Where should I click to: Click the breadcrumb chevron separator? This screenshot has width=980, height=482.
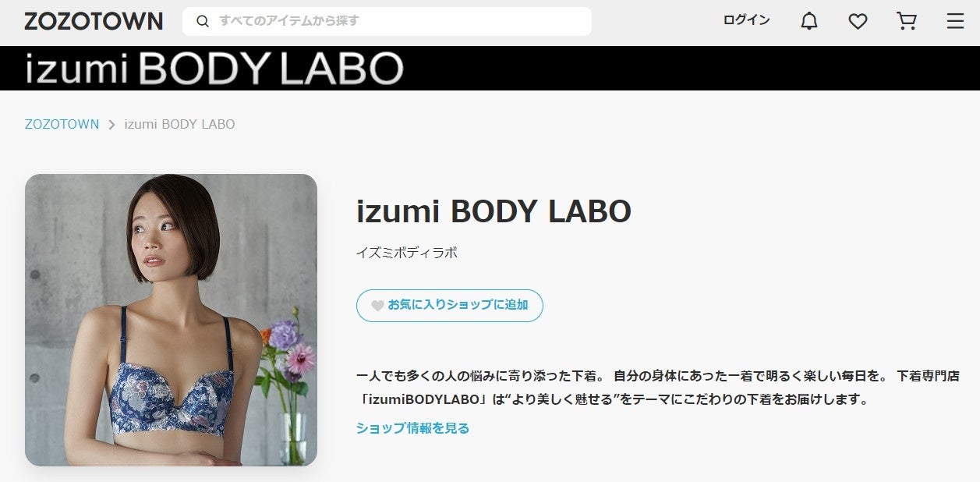pyautogui.click(x=111, y=125)
